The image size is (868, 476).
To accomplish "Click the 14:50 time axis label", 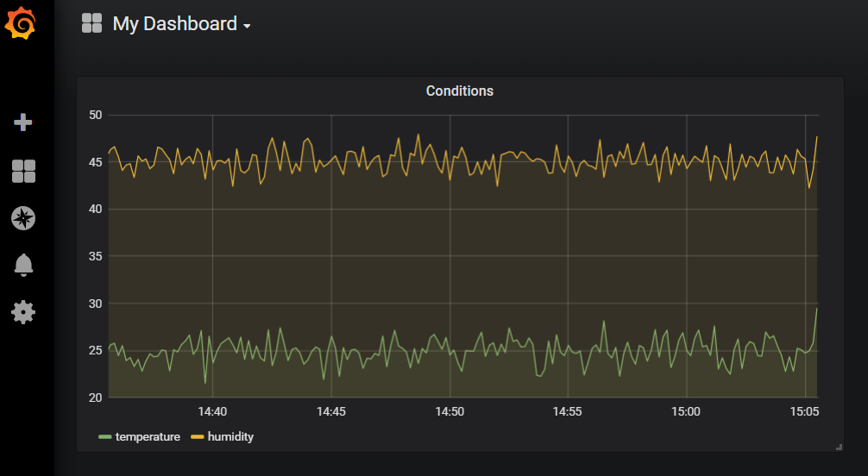I will pyautogui.click(x=450, y=412).
